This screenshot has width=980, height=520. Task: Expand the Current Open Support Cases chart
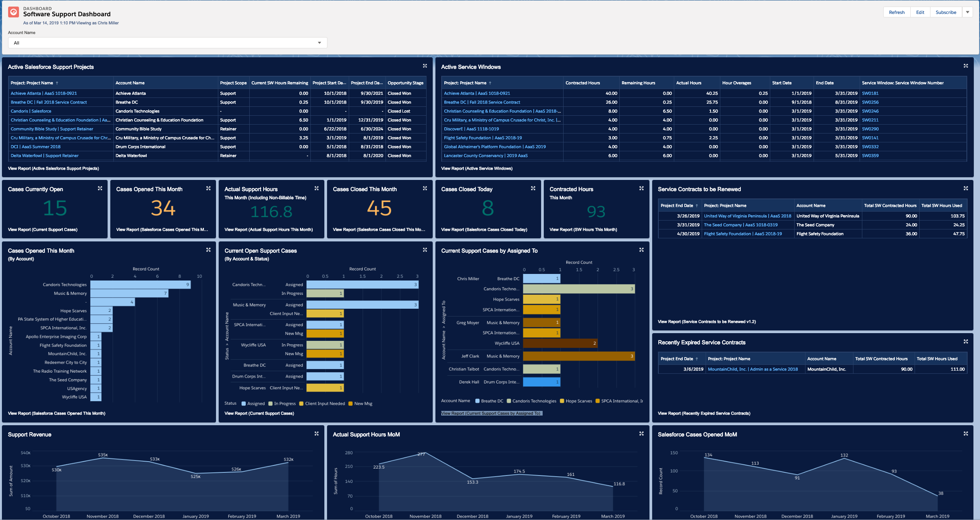(425, 250)
